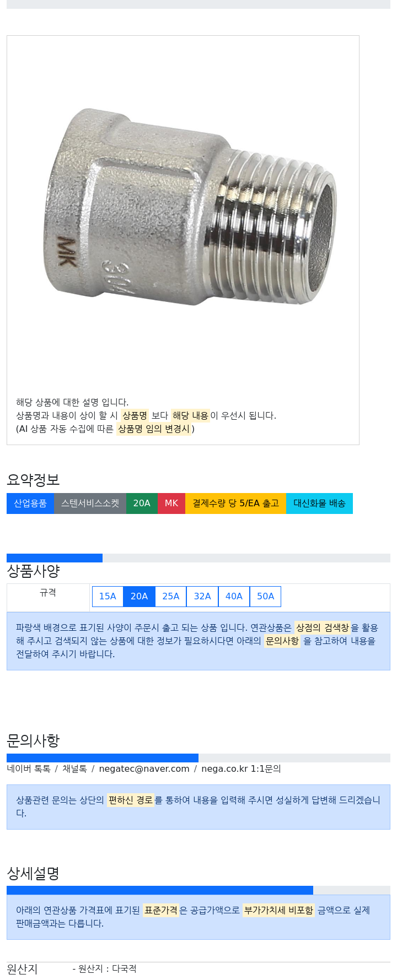Click the negatec@naver.com email address
This screenshot has width=397, height=980.
point(144,768)
